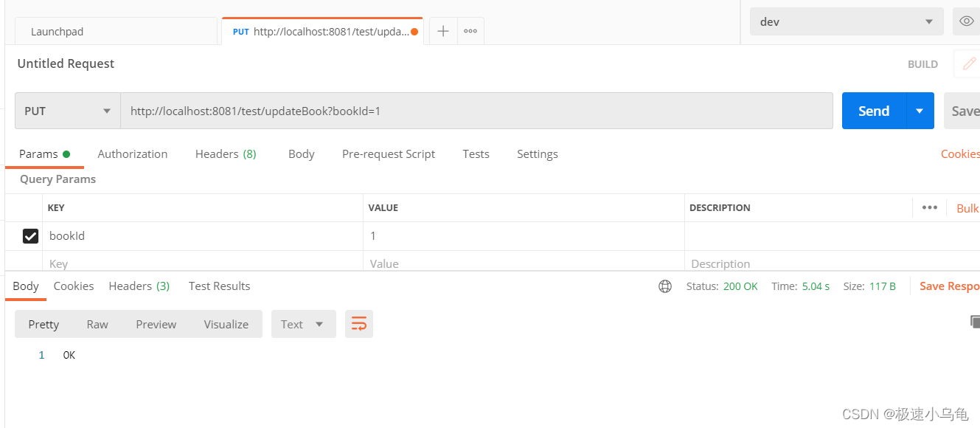Viewport: 980px width, 428px height.
Task: Switch to the Tests tab
Action: [476, 153]
